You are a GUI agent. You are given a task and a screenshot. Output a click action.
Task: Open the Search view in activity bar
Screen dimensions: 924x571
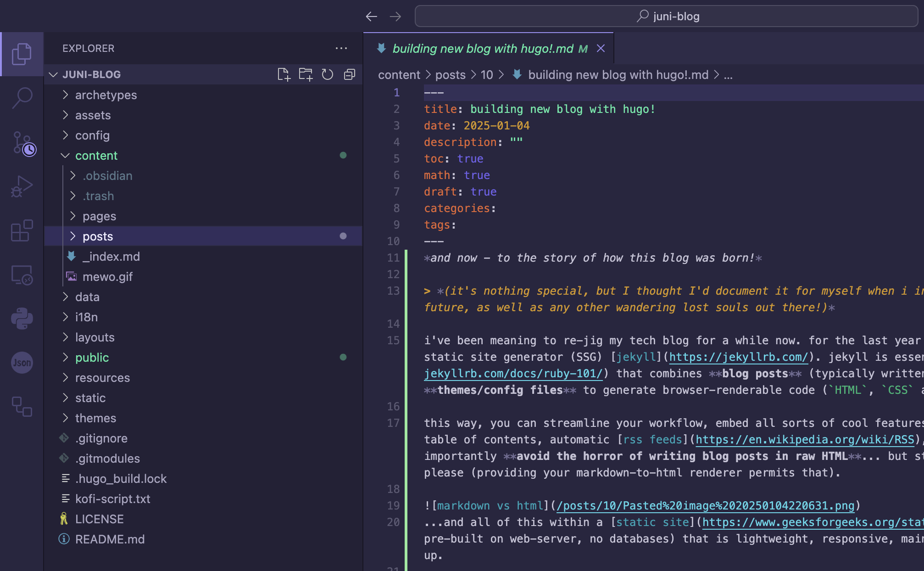coord(22,98)
